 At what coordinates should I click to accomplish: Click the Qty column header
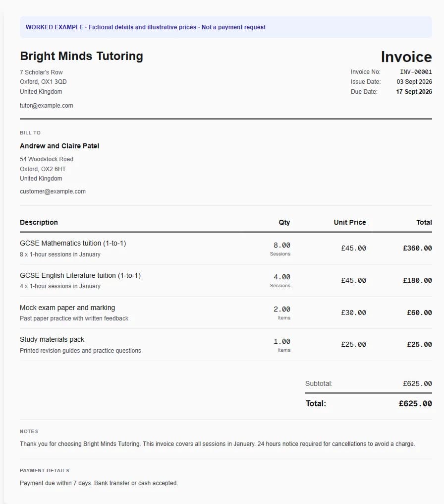284,222
